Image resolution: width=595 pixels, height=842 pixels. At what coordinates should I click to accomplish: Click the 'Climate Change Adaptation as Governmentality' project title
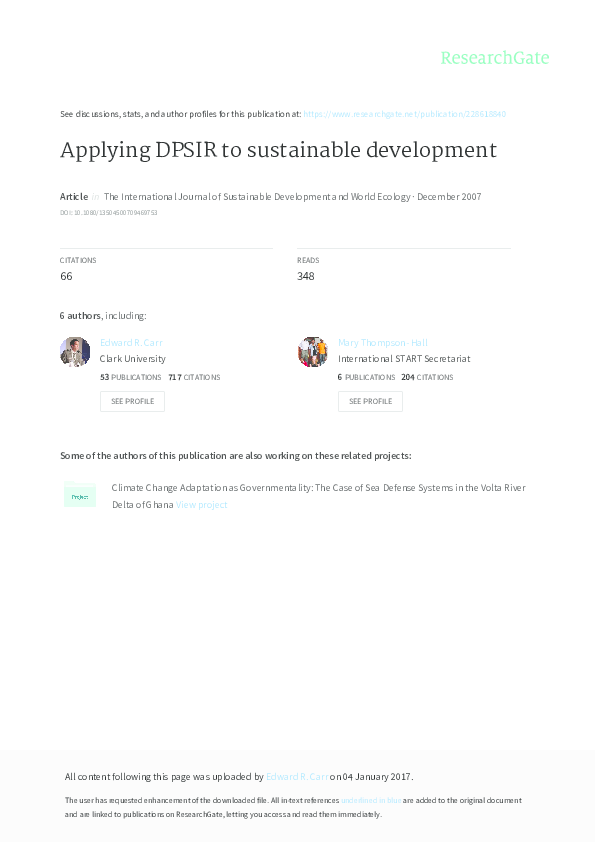coord(318,496)
